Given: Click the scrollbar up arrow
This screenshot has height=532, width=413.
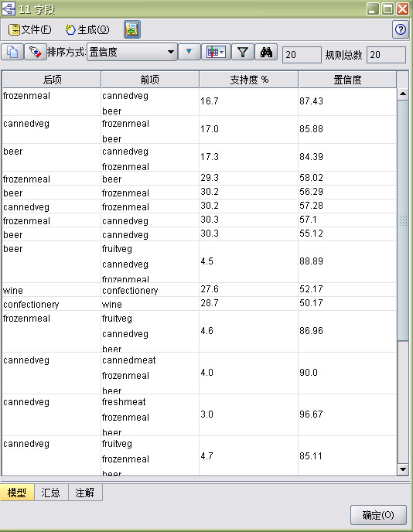Looking at the screenshot, I should tap(403, 94).
